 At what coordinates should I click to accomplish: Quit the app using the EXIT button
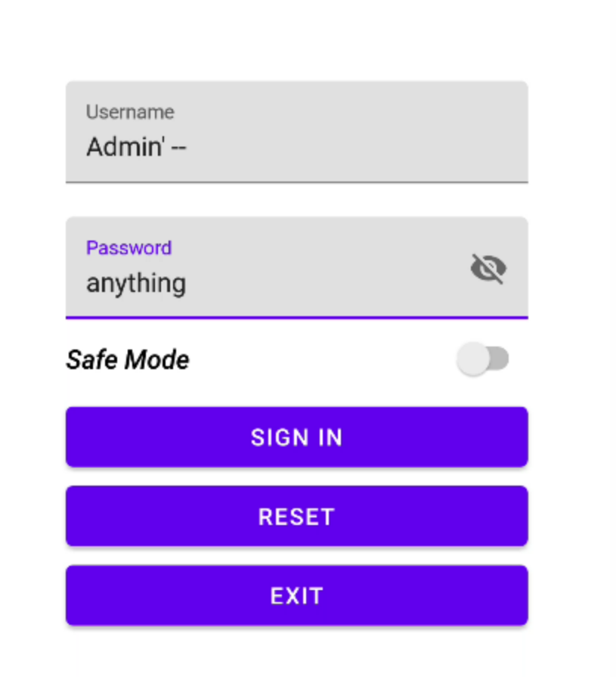click(x=297, y=595)
